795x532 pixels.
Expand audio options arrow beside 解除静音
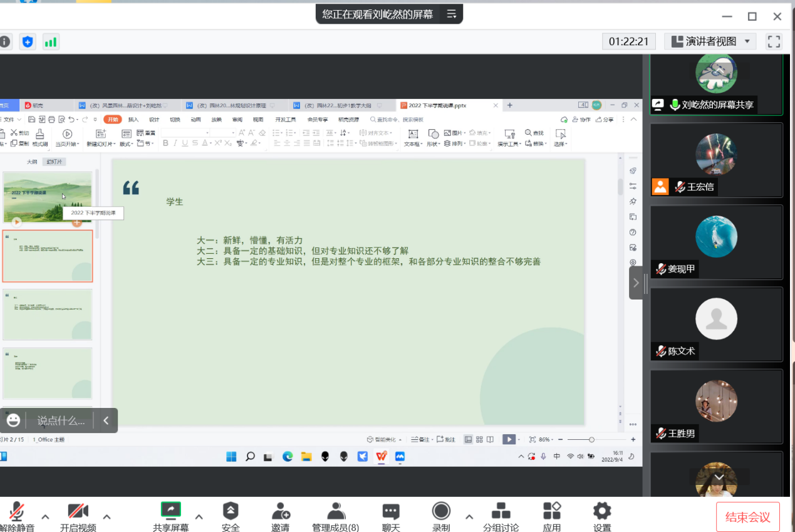45,516
